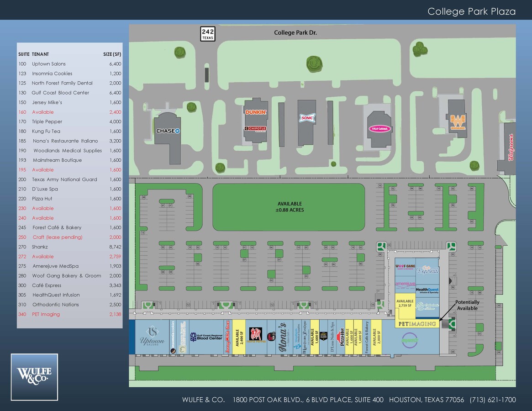This screenshot has width=532, height=411.
Task: Click the yellow PET Imaging space
Action: coord(417,324)
